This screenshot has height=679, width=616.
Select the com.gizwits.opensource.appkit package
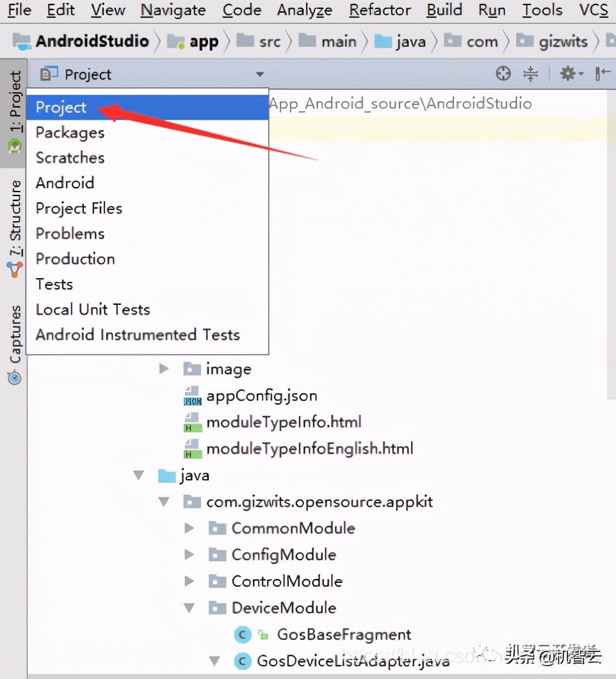coord(319,502)
